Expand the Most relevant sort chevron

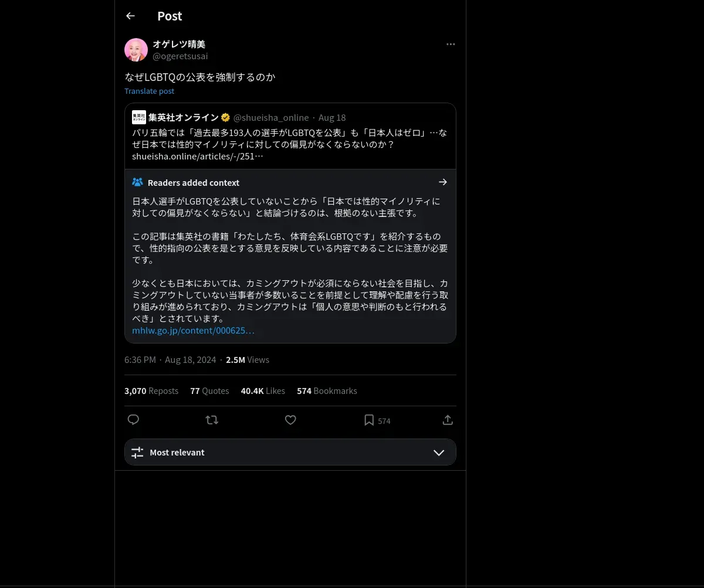point(439,453)
